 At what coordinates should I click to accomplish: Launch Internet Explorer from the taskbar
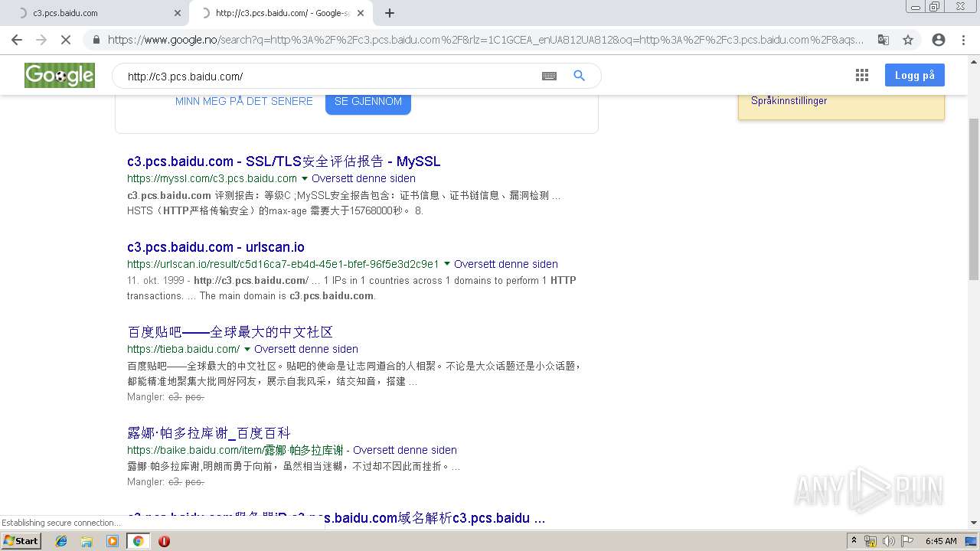coord(61,541)
